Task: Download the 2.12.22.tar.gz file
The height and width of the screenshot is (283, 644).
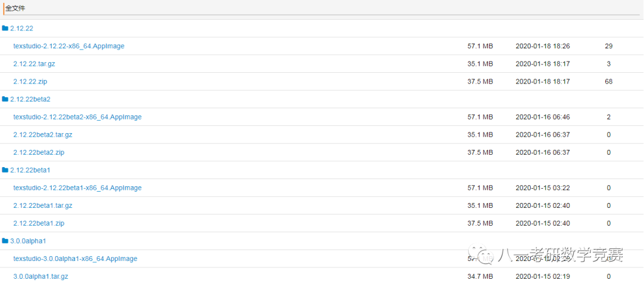Action: pyautogui.click(x=34, y=64)
